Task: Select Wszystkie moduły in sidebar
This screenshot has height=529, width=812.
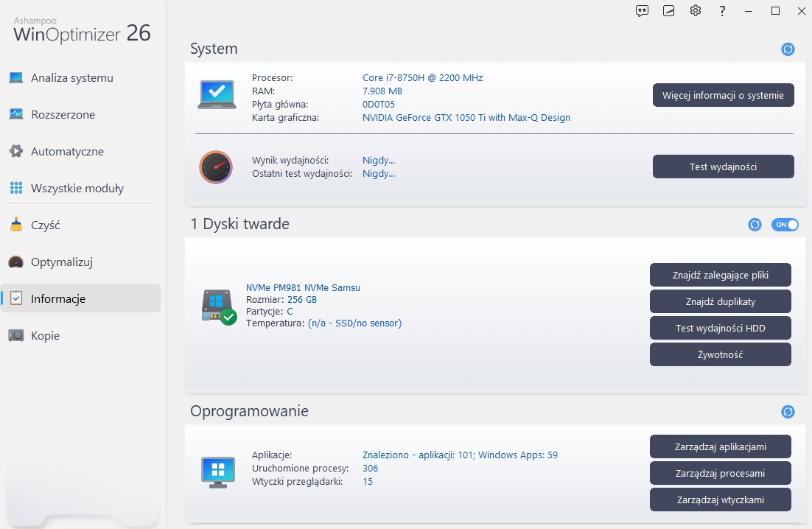Action: 77,189
